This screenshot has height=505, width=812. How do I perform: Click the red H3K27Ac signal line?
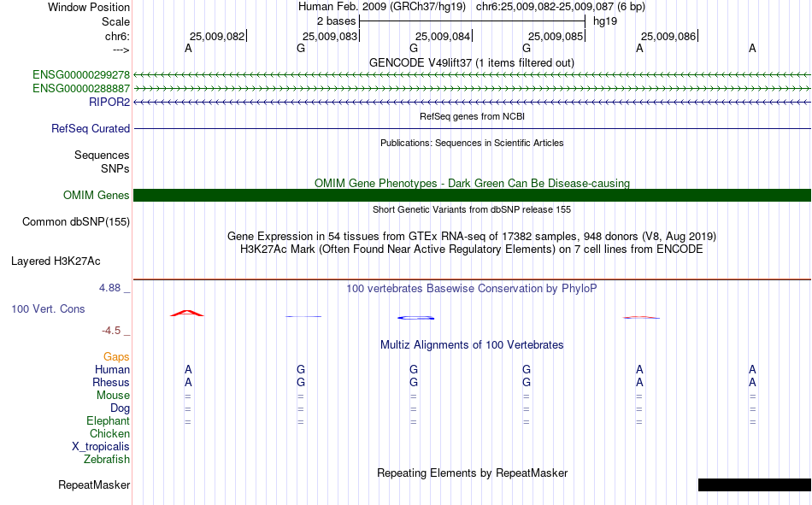[472, 279]
